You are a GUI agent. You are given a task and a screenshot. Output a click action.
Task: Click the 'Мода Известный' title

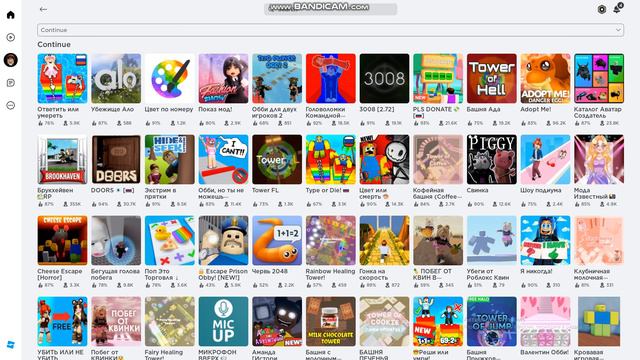[x=595, y=193]
